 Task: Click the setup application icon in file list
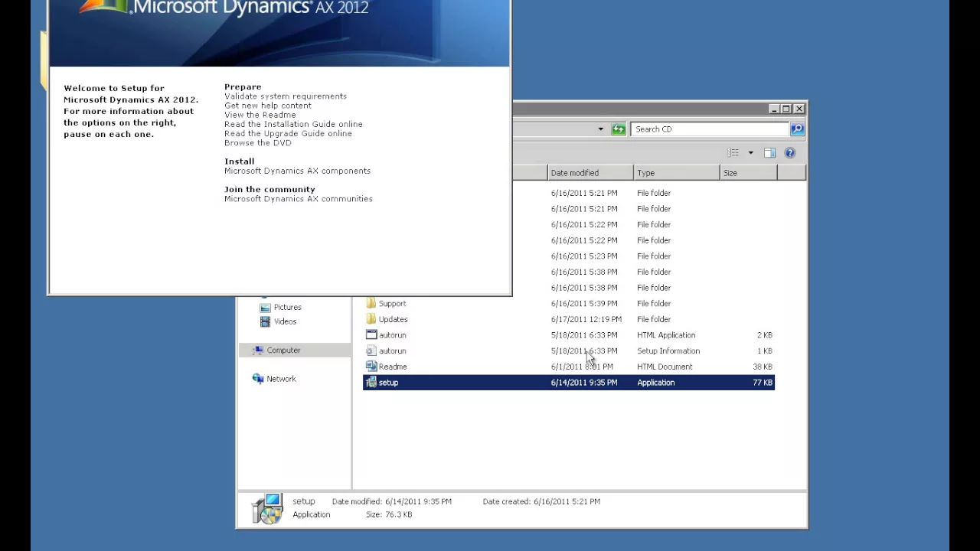pos(371,383)
